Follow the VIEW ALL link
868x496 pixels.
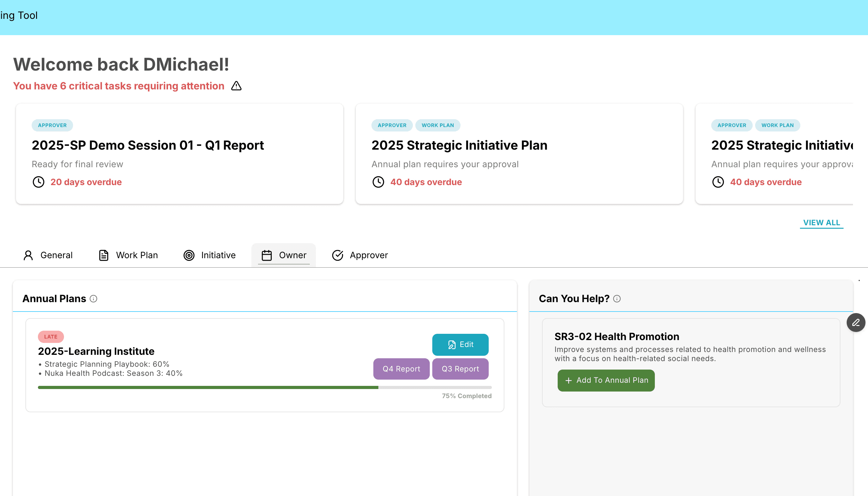821,222
